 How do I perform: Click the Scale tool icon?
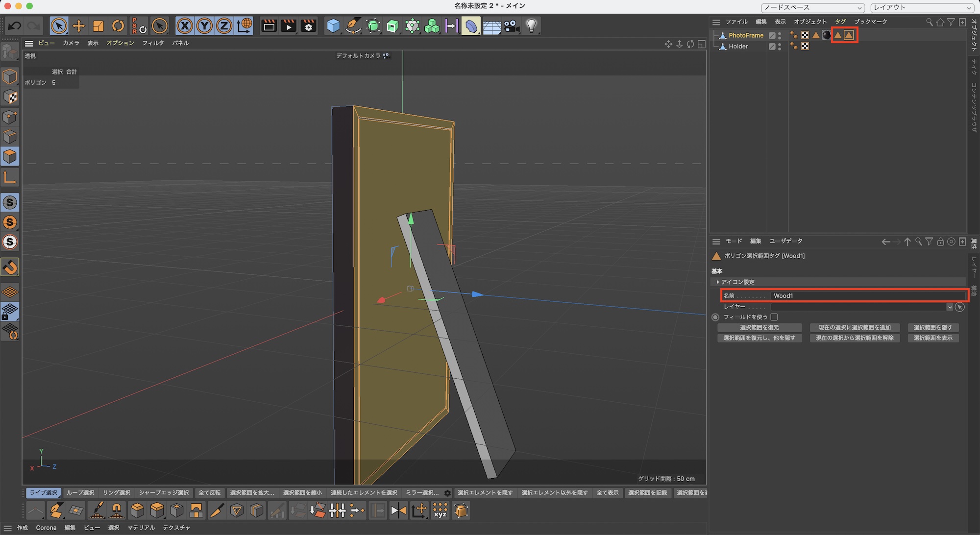point(98,26)
